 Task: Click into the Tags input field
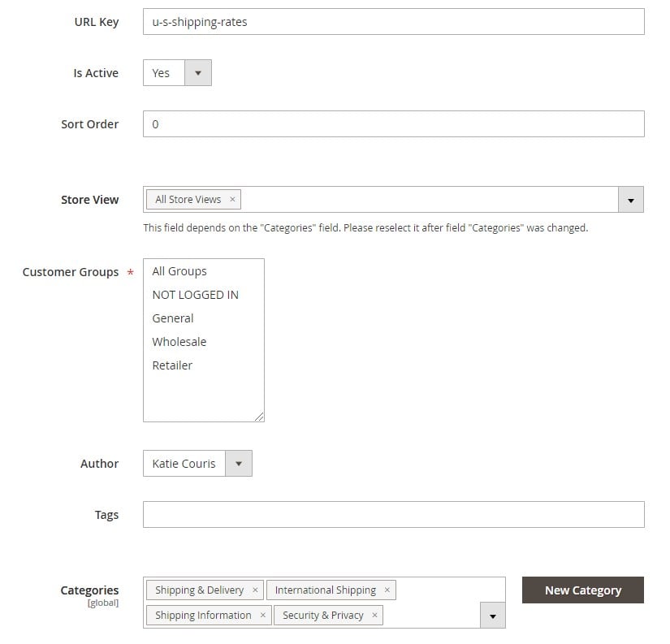(x=394, y=515)
